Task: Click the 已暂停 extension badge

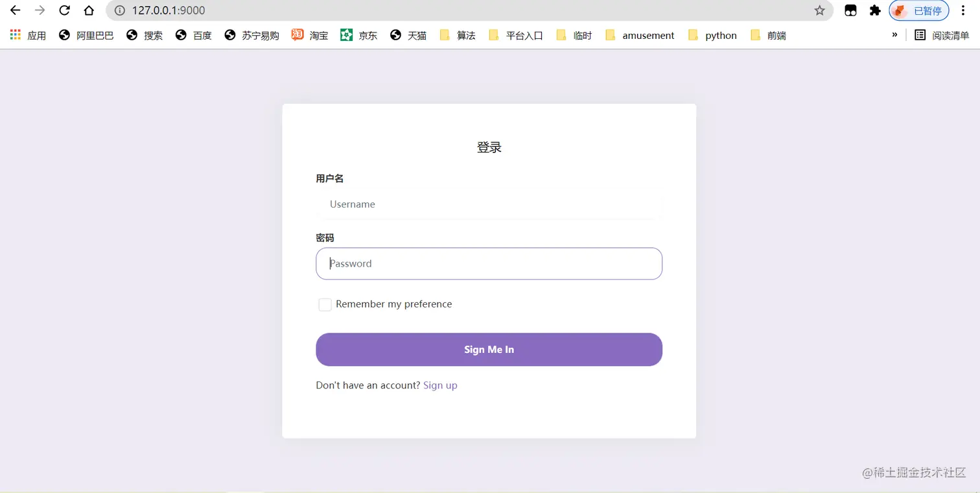Action: [918, 10]
